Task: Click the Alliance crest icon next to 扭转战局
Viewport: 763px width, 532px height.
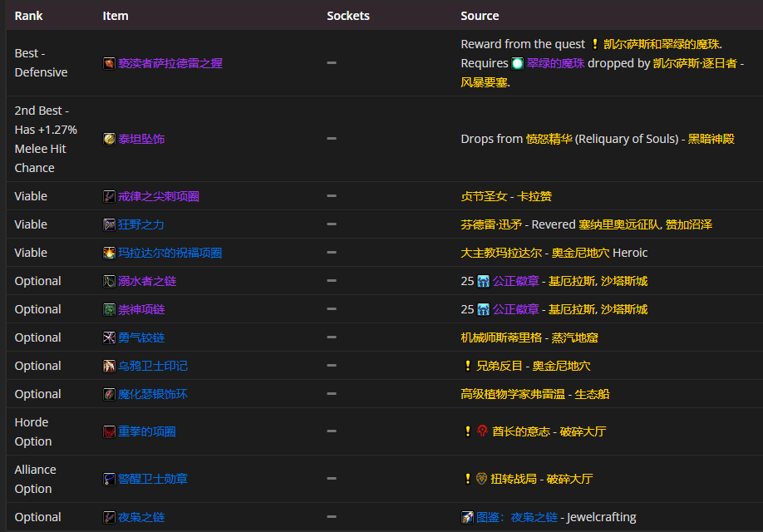Action: [x=482, y=478]
